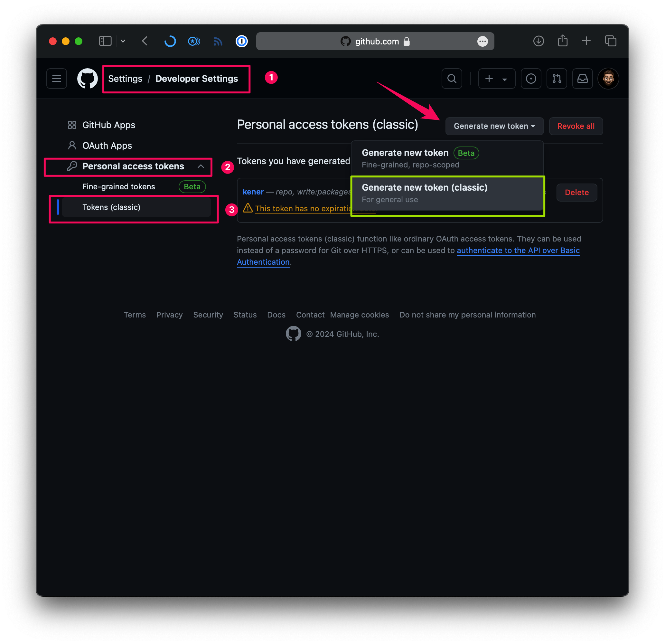Click the footer GitHub logo
This screenshot has width=665, height=644.
(x=293, y=334)
